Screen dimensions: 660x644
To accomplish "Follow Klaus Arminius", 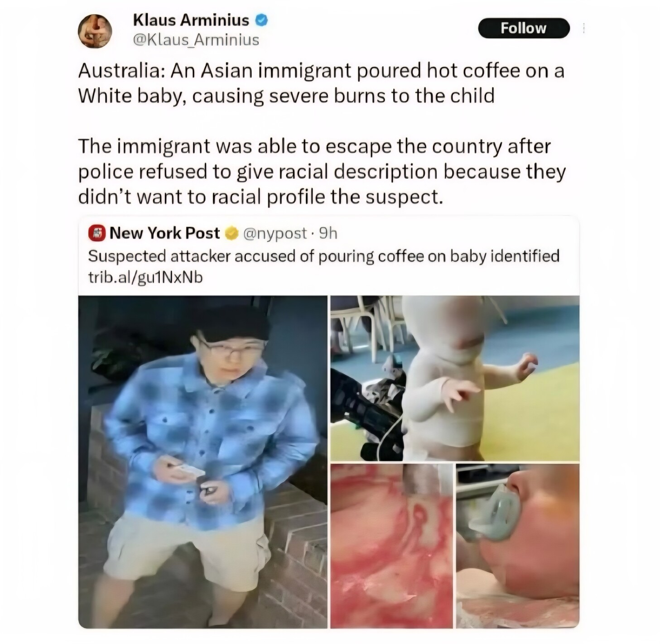I will [x=524, y=28].
